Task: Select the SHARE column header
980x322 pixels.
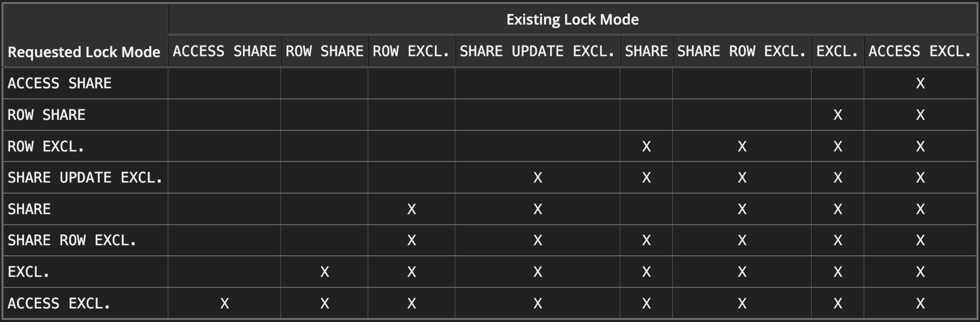Action: 646,51
